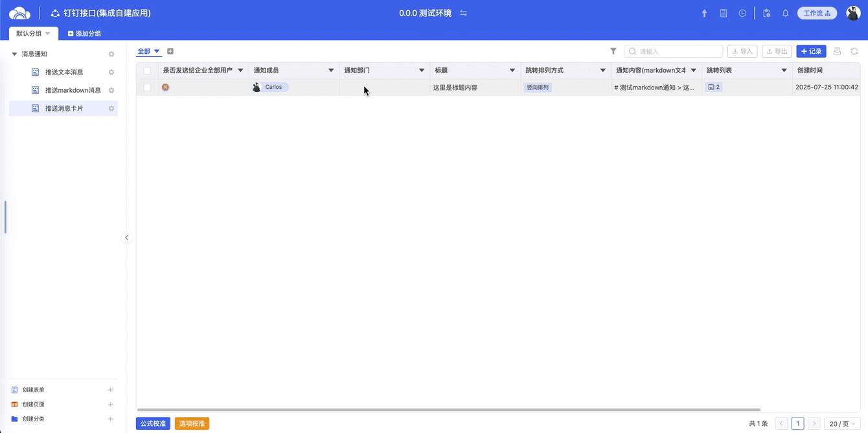Open the 通知成员 column dropdown

pyautogui.click(x=331, y=71)
